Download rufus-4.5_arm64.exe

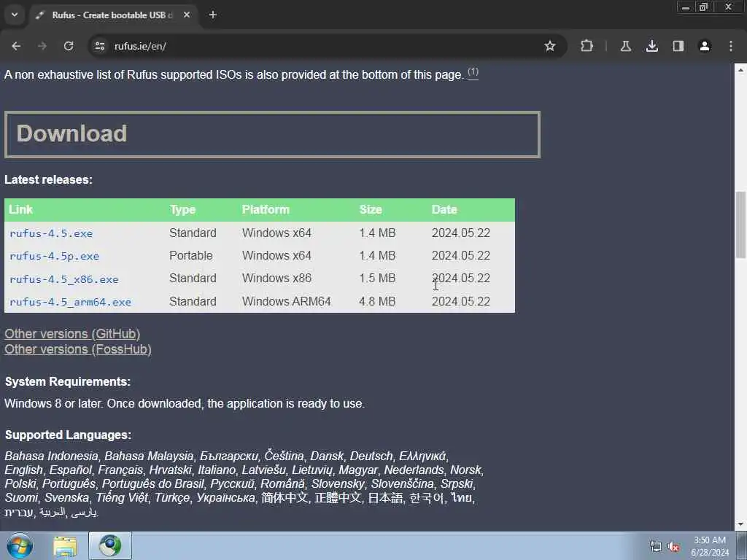[70, 302]
